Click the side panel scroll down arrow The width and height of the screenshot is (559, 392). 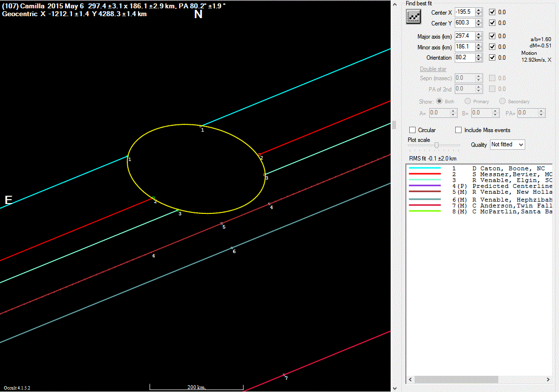395,388
